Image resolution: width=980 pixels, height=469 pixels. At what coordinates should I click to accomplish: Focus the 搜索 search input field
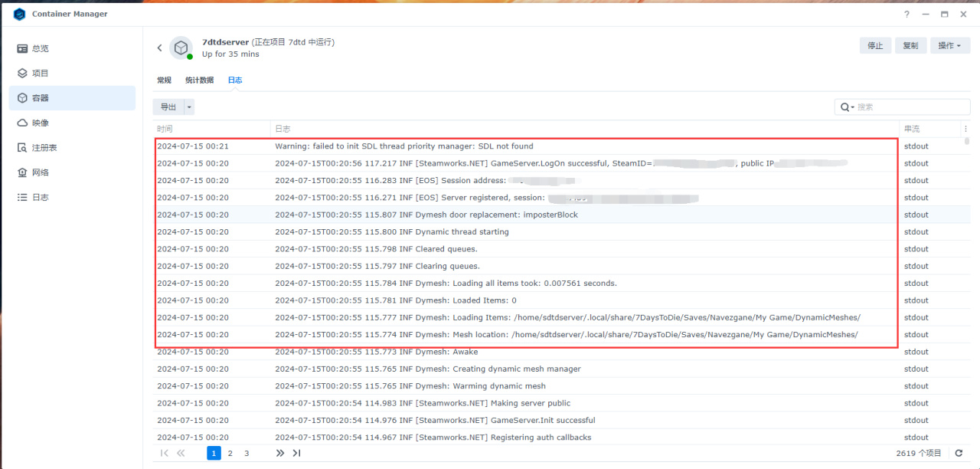point(911,107)
